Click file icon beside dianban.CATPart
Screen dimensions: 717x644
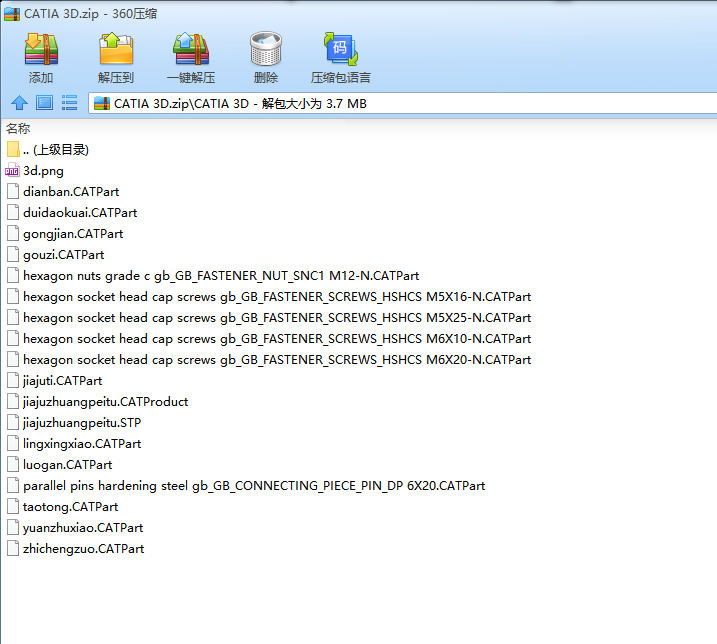coord(13,192)
